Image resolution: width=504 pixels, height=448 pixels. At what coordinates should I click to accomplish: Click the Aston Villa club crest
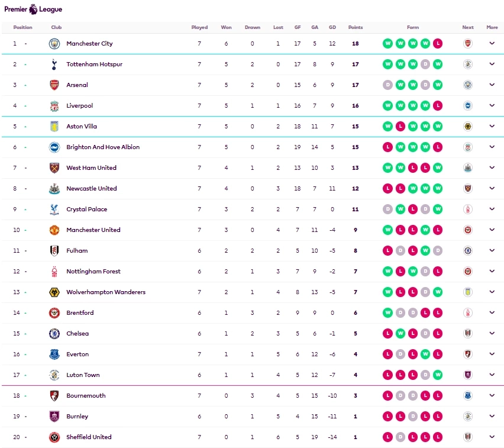point(54,127)
